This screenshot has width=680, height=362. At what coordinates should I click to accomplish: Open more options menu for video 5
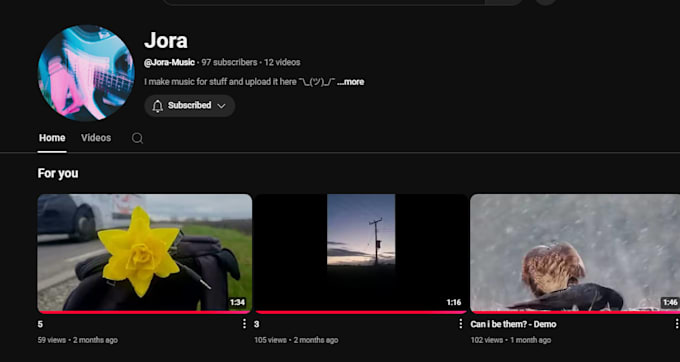244,324
